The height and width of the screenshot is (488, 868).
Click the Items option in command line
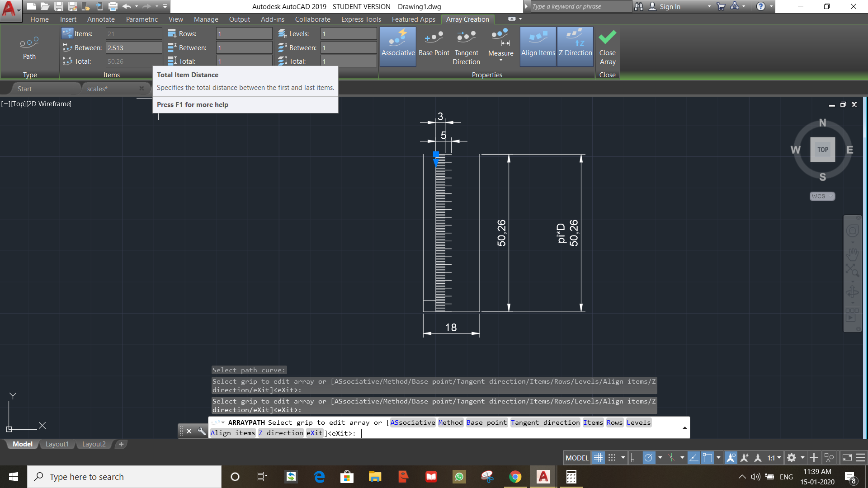[x=593, y=422]
